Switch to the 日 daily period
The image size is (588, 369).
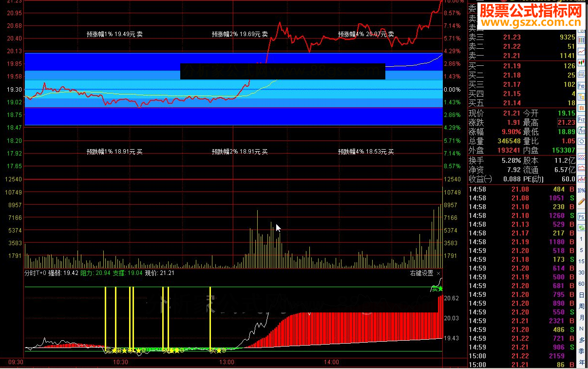(582, 295)
